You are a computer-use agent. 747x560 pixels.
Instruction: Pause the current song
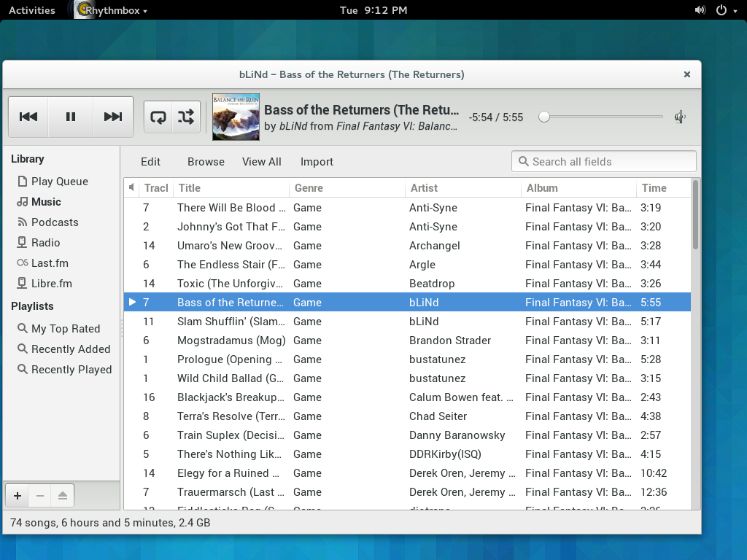coord(71,117)
